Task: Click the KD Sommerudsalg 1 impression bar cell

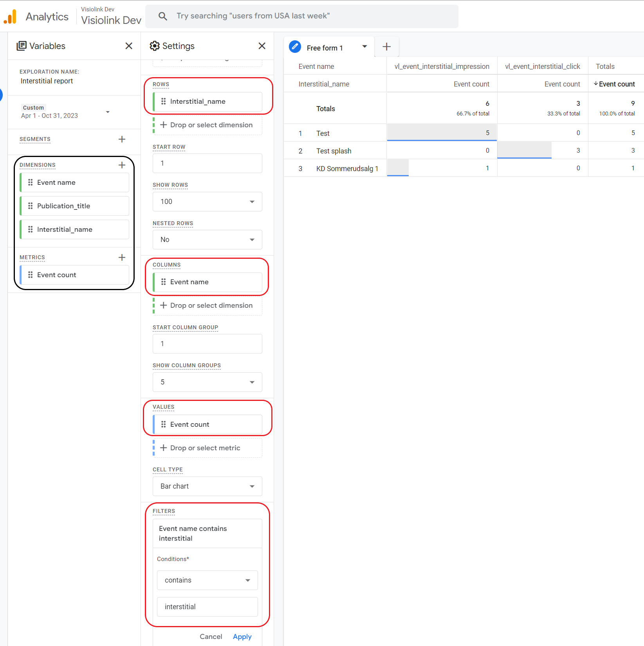Action: (x=442, y=168)
